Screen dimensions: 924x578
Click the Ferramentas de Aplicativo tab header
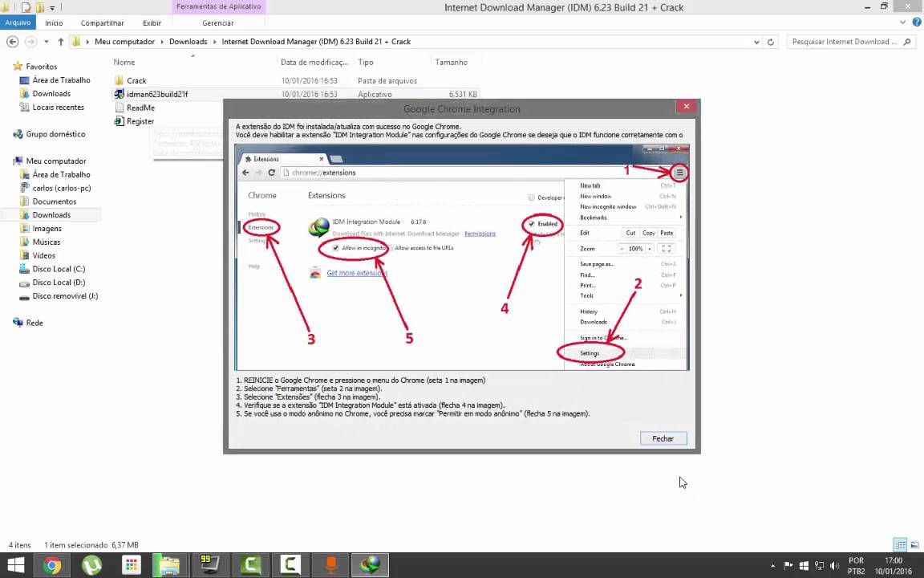coord(219,7)
